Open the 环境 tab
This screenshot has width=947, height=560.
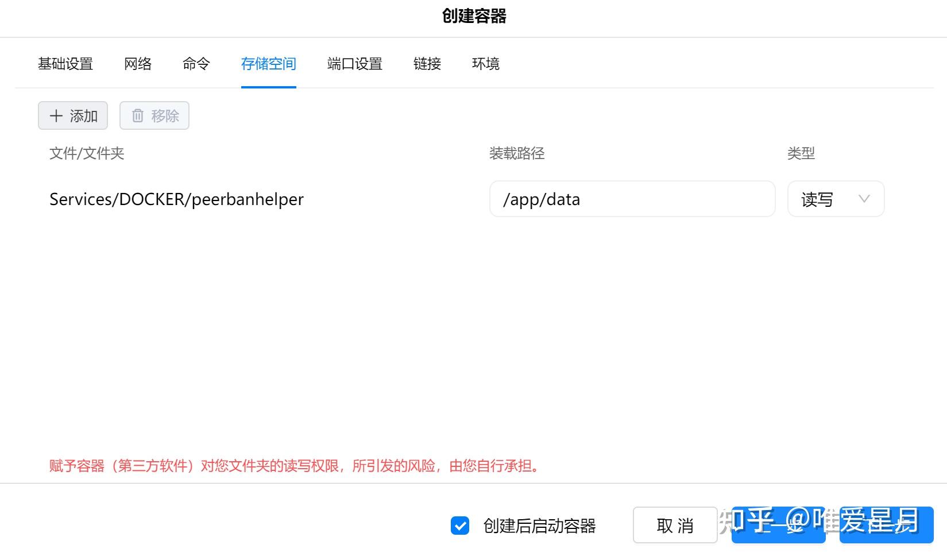point(485,64)
